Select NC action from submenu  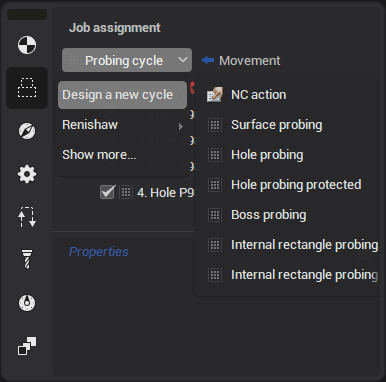coord(258,95)
